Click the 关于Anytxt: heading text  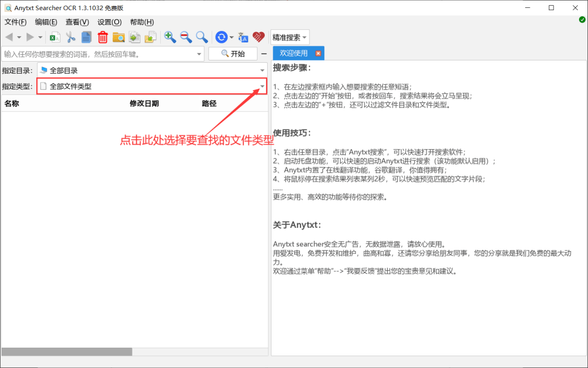click(297, 225)
